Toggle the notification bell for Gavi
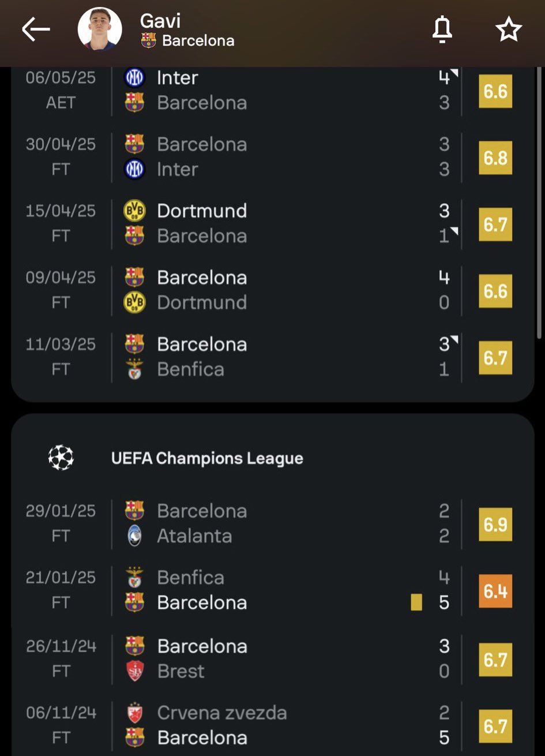545x756 pixels. tap(442, 29)
